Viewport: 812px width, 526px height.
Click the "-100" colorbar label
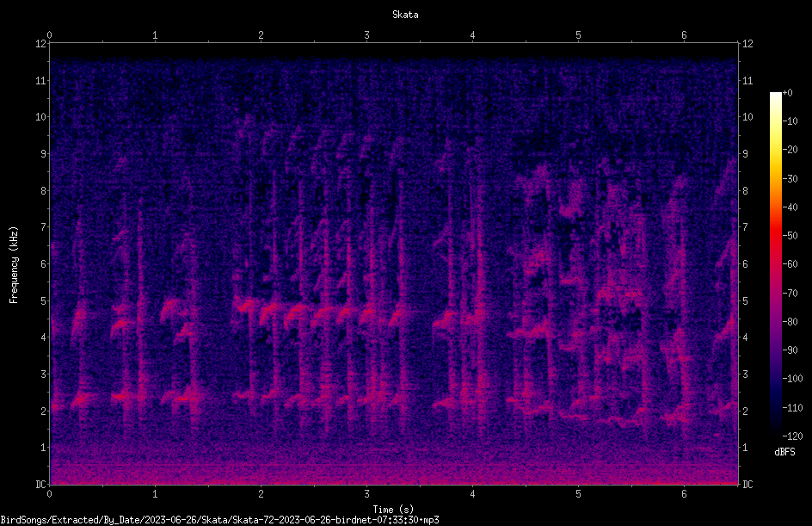point(792,379)
